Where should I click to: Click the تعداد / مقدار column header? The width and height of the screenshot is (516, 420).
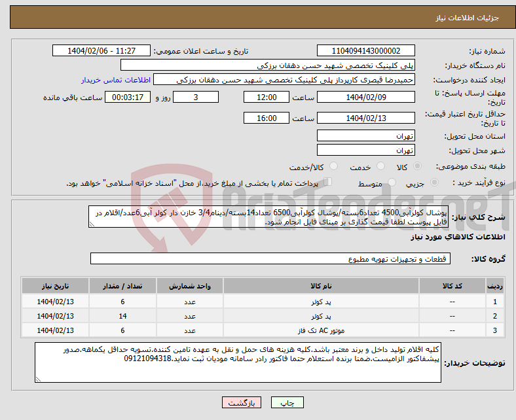122,286
